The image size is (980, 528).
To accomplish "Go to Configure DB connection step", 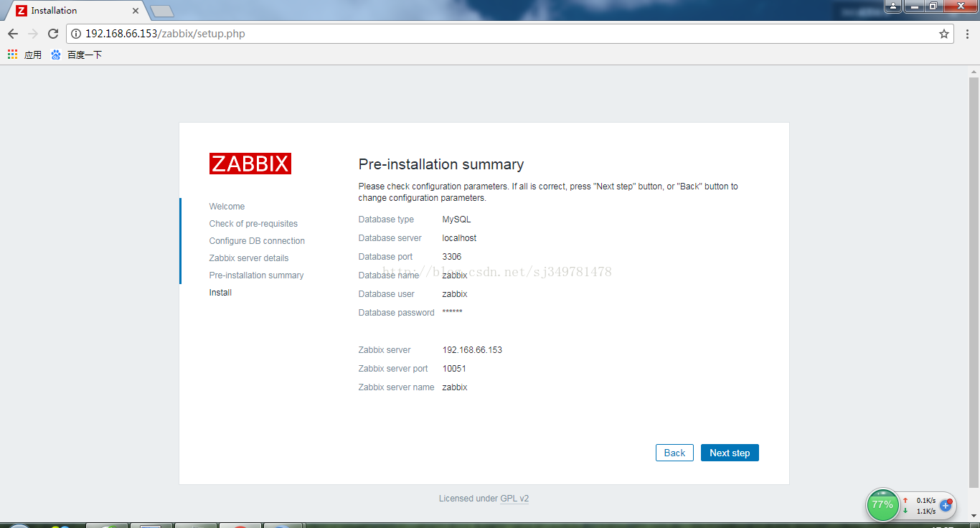I will point(257,241).
